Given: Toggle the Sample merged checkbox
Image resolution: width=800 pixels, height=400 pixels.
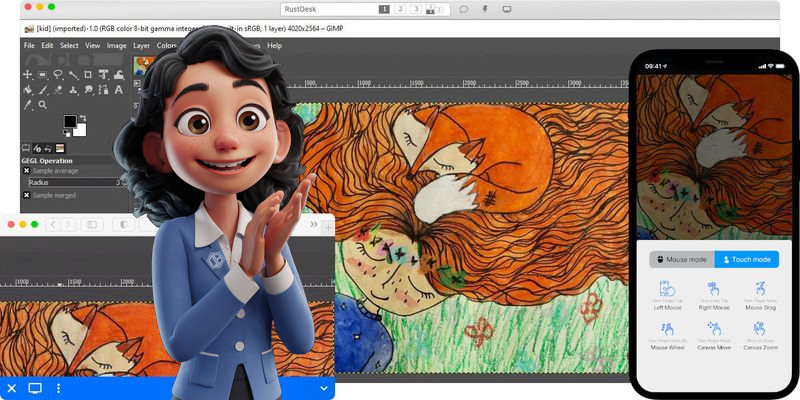Looking at the screenshot, I should point(27,195).
